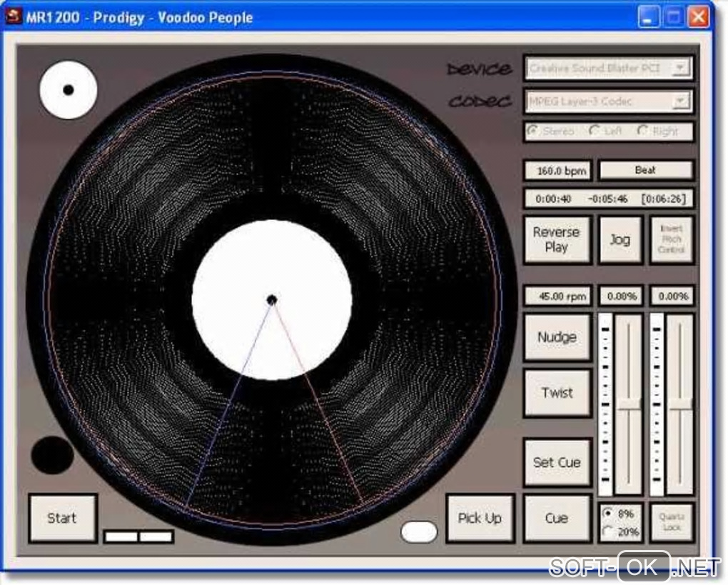This screenshot has height=585, width=728.
Task: Start the turntable with Start button
Action: coord(63,518)
